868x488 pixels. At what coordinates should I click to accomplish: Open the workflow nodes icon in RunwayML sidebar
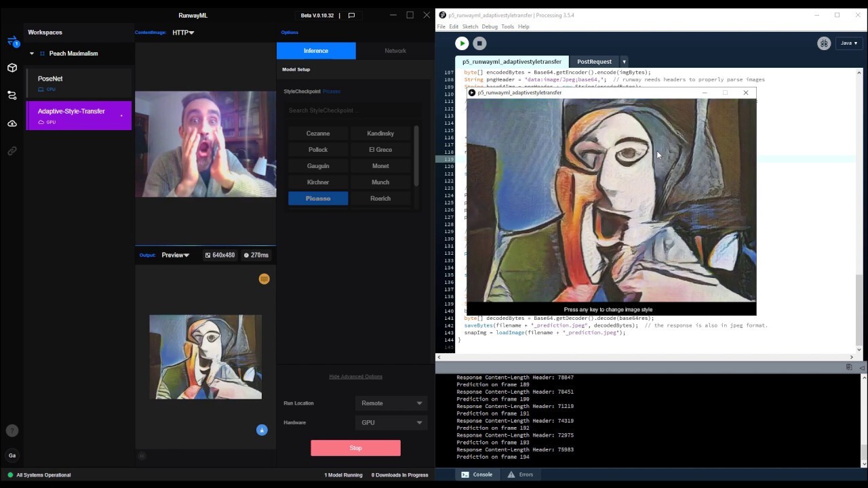(x=12, y=96)
